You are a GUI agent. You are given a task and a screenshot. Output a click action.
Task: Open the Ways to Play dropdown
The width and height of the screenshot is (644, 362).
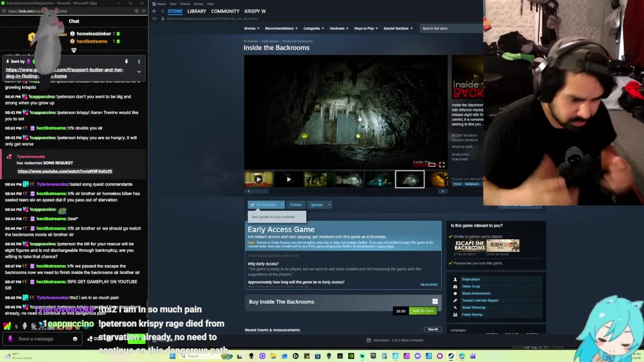click(x=366, y=28)
